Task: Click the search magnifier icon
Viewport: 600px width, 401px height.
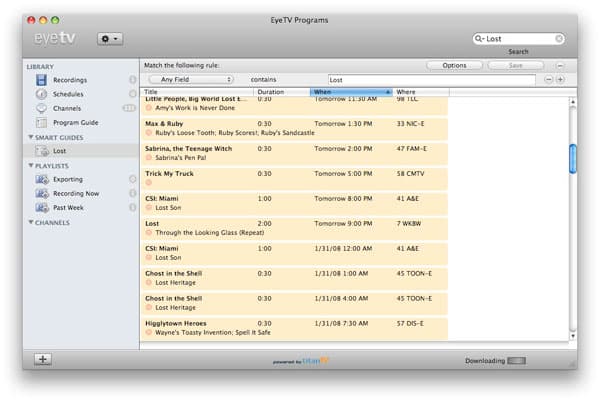Action: (479, 39)
